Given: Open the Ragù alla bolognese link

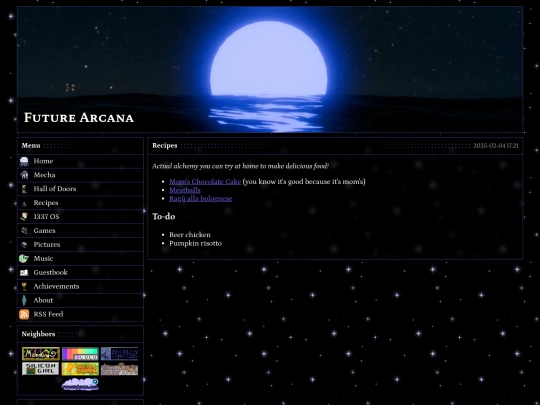Looking at the screenshot, I should point(200,198).
